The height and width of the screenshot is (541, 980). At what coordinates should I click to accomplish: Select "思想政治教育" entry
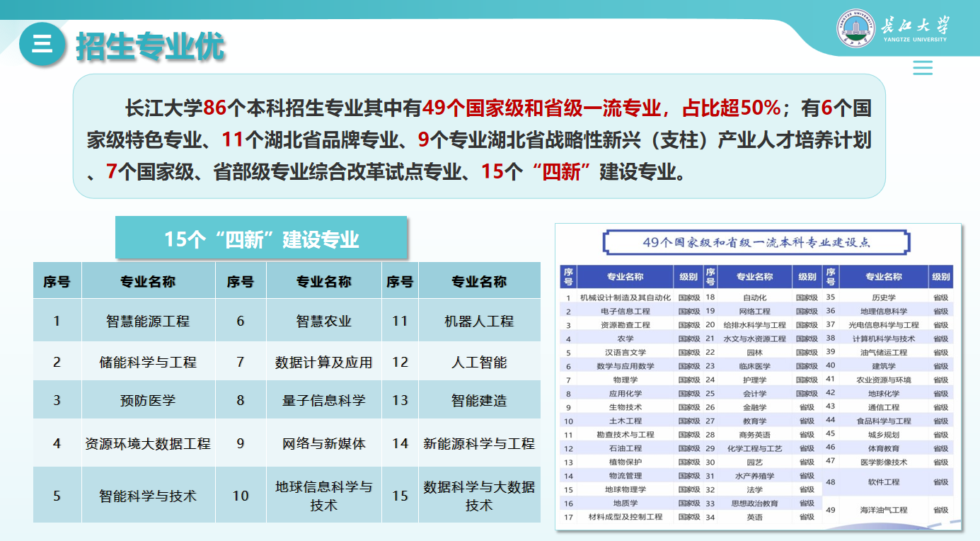[x=755, y=503]
